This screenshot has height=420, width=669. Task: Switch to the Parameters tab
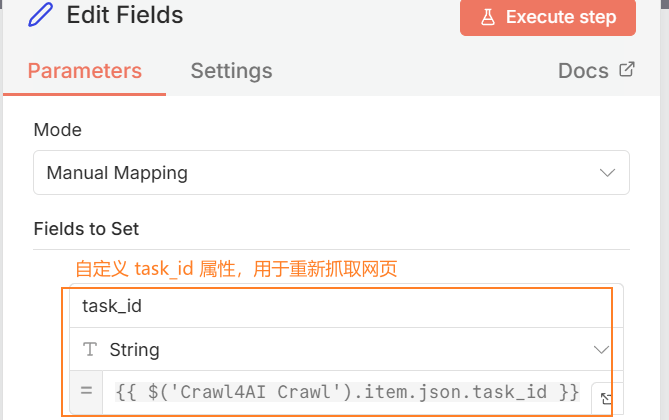tap(84, 71)
